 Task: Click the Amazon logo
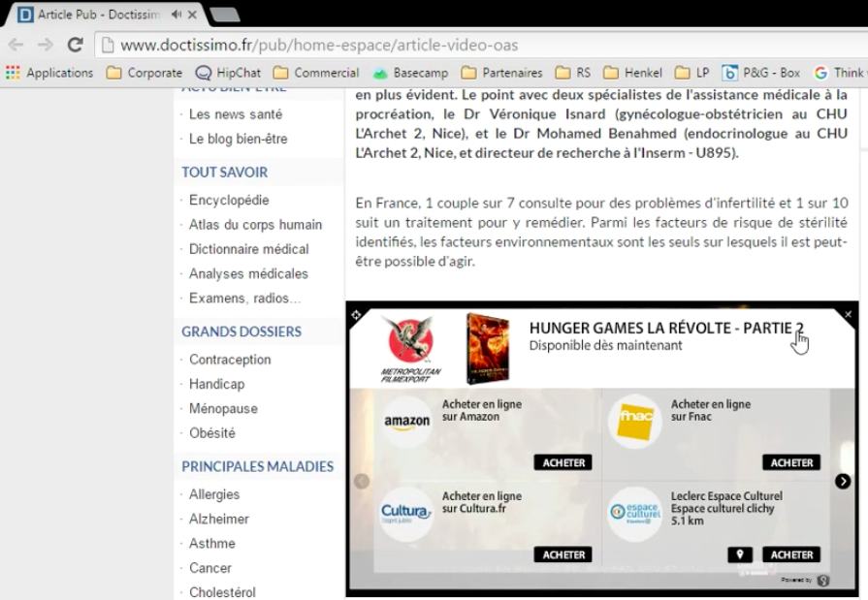pos(407,422)
